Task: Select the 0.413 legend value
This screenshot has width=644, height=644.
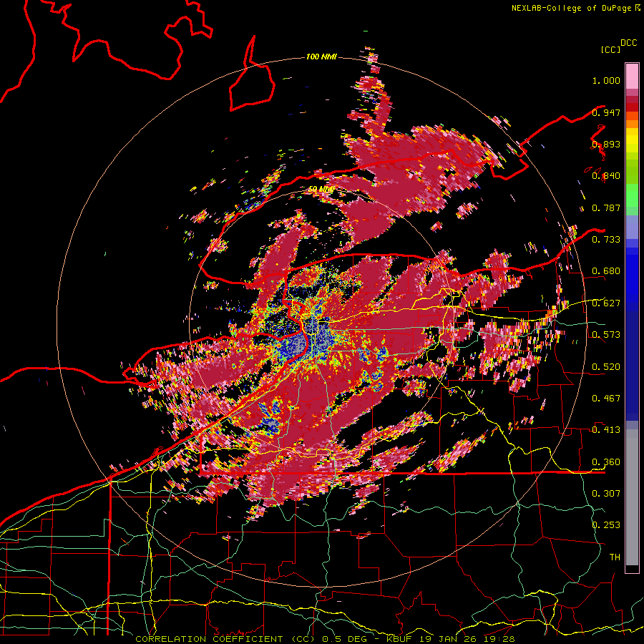Action: tap(606, 430)
